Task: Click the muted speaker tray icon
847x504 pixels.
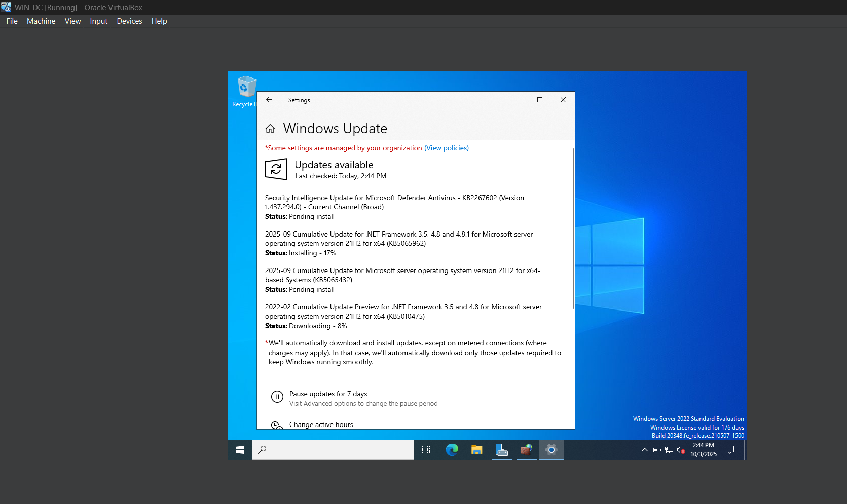Action: coord(681,450)
